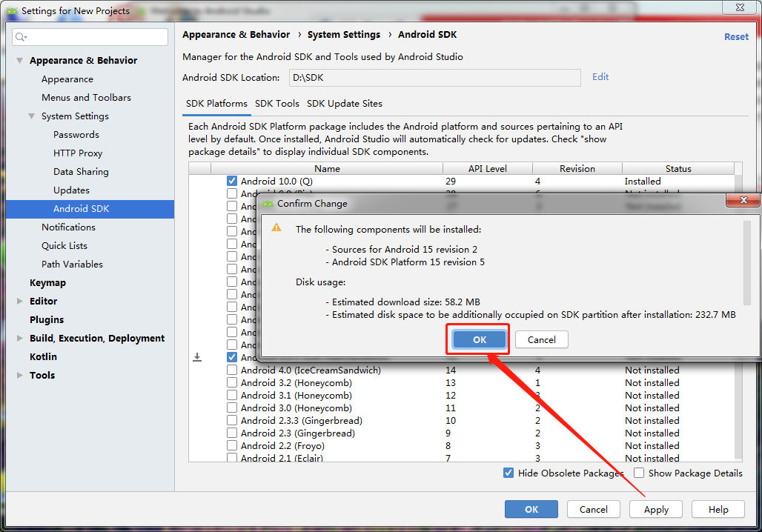The width and height of the screenshot is (762, 532).
Task: Select Appearance in settings tree
Action: click(67, 79)
